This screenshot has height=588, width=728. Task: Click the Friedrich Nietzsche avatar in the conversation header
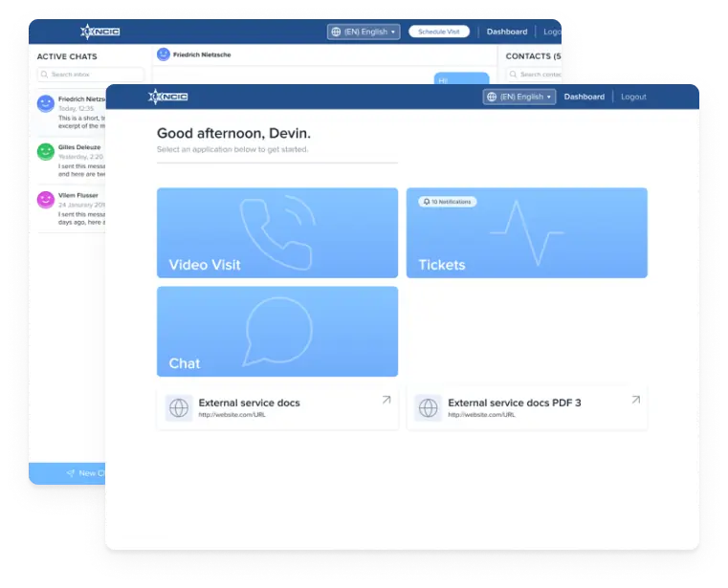point(164,54)
